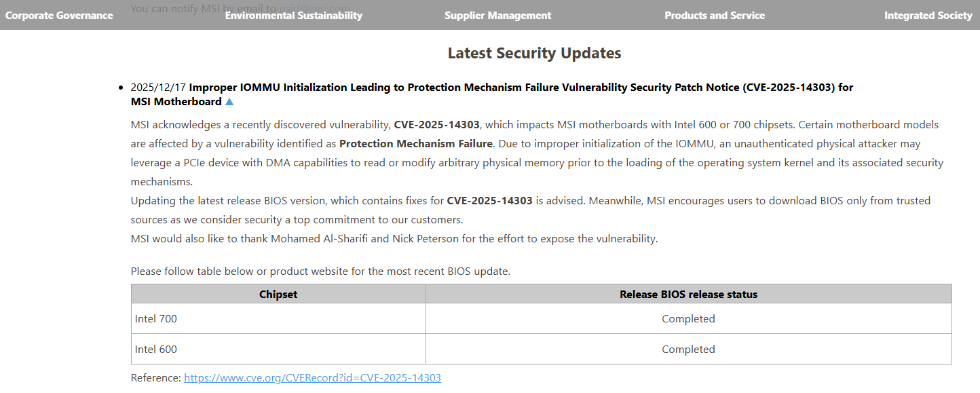This screenshot has width=980, height=393.
Task: Open the cve.org CVE-2025-14303 reference link
Action: (312, 378)
